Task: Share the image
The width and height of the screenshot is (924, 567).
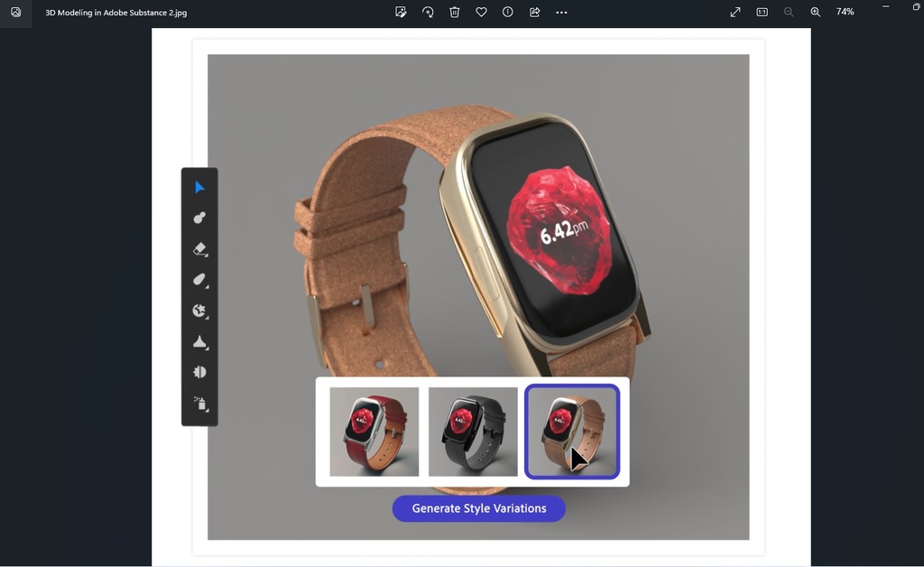Action: [534, 12]
